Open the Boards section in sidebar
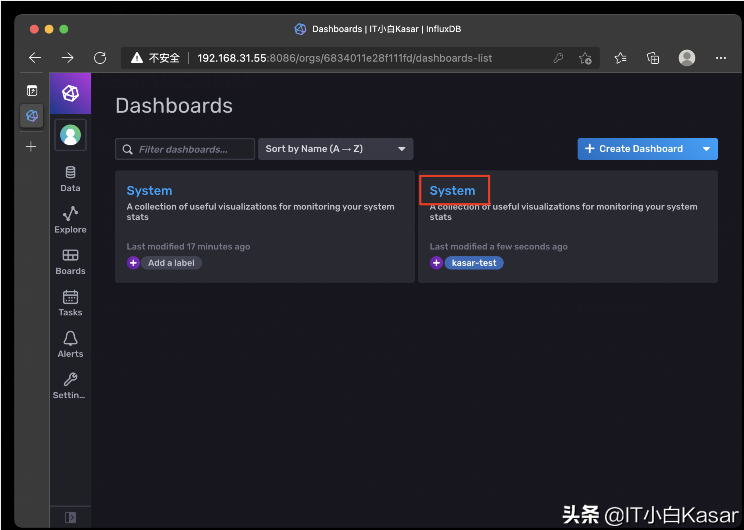The width and height of the screenshot is (744, 530). pyautogui.click(x=70, y=262)
